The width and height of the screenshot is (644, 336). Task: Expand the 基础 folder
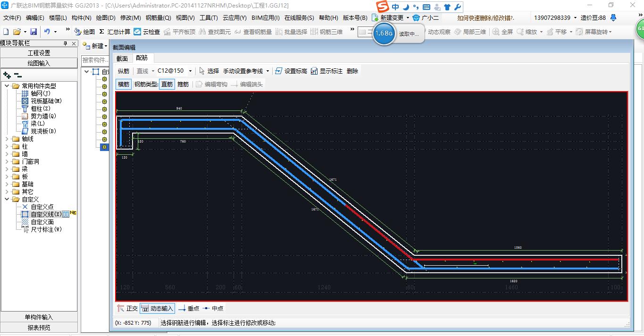[7, 184]
